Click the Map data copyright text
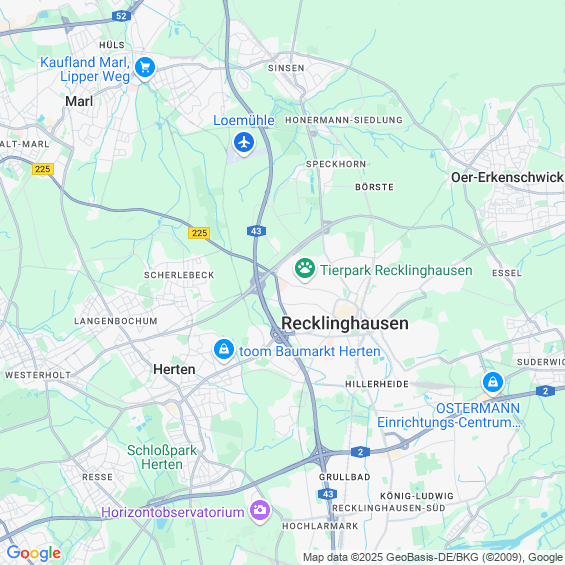 pyautogui.click(x=433, y=557)
